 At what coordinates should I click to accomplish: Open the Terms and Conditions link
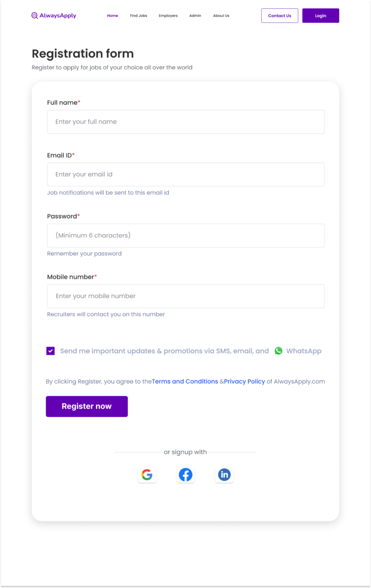click(185, 381)
